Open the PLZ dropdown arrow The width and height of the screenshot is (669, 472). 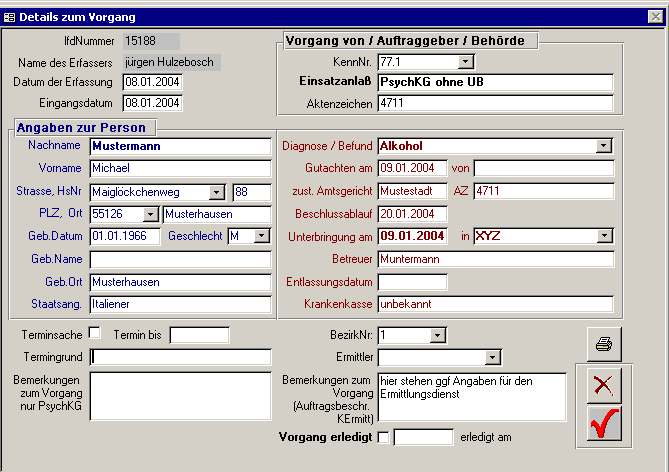(x=151, y=214)
